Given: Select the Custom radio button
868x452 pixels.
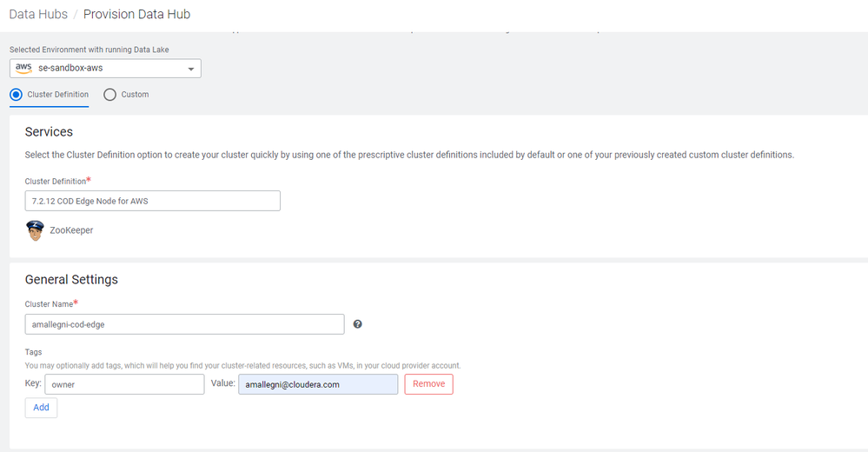Looking at the screenshot, I should point(109,95).
